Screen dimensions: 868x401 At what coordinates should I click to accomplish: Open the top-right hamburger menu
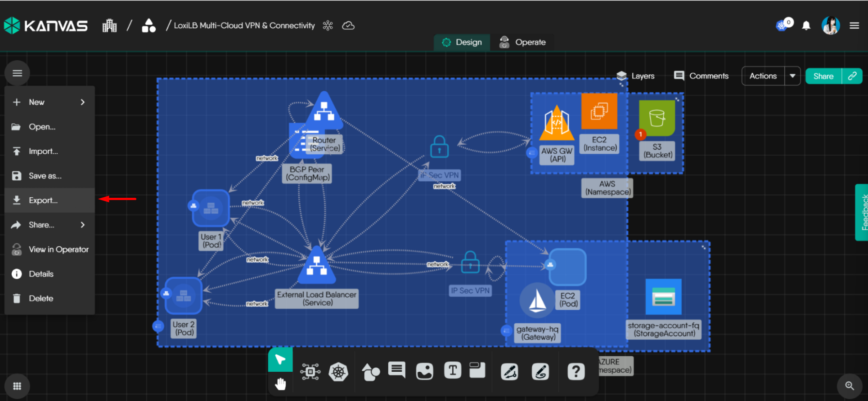(x=855, y=26)
